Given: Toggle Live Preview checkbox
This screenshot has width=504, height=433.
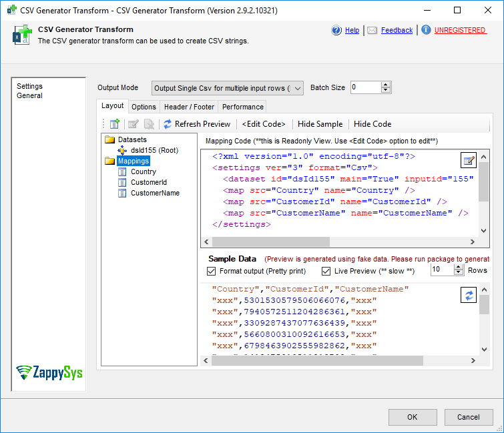Looking at the screenshot, I should coord(326,271).
